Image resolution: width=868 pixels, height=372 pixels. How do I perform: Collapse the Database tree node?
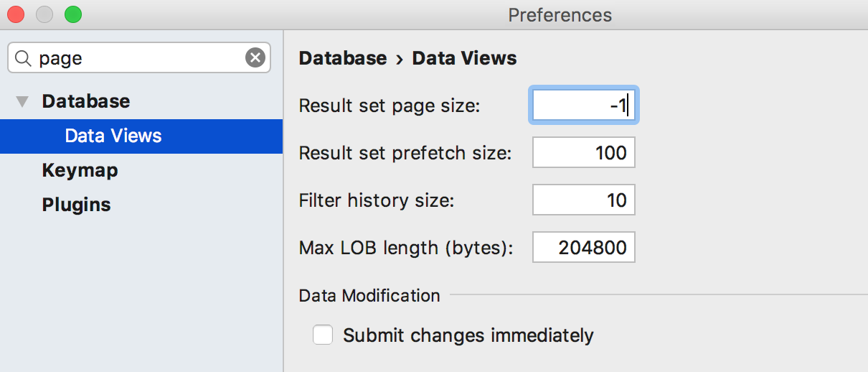point(23,102)
